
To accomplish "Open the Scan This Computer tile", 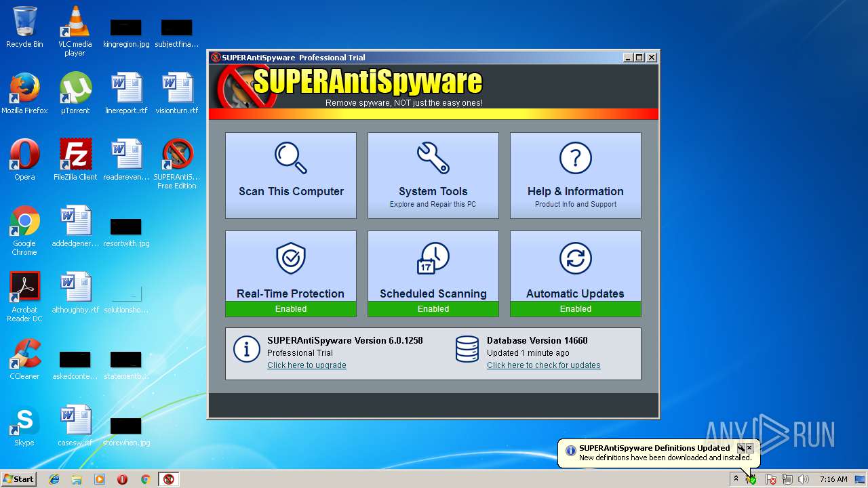I will pos(291,176).
